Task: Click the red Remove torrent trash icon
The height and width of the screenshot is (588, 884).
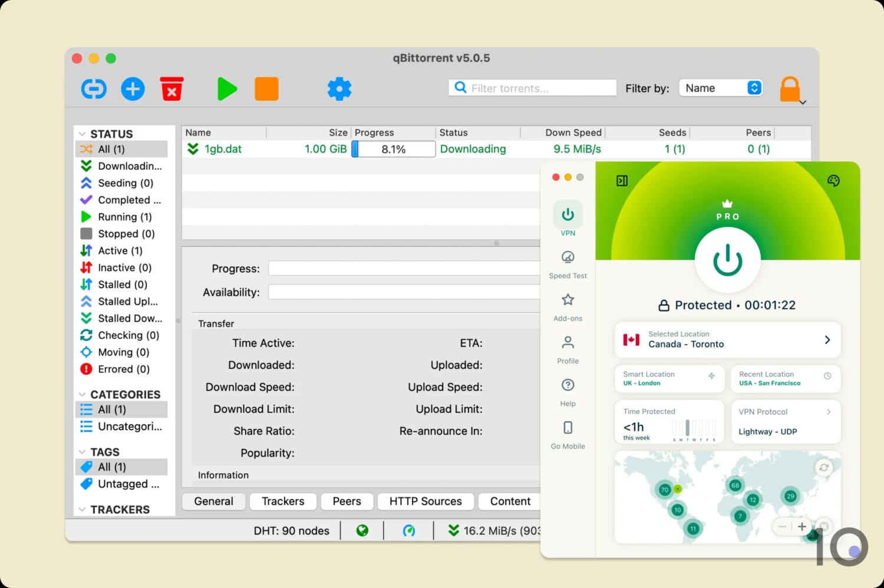Action: pyautogui.click(x=171, y=89)
